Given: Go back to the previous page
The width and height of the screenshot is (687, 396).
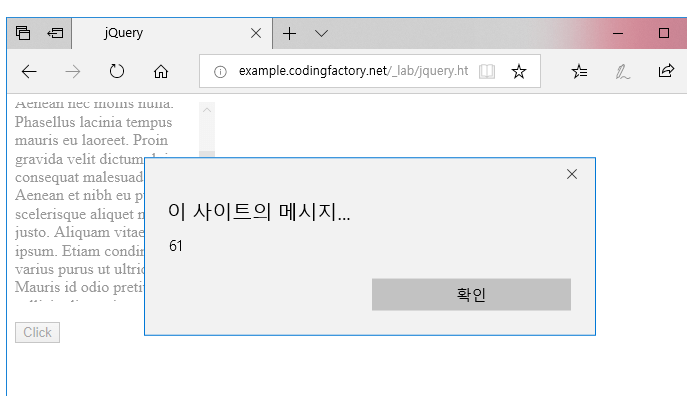Looking at the screenshot, I should [29, 71].
